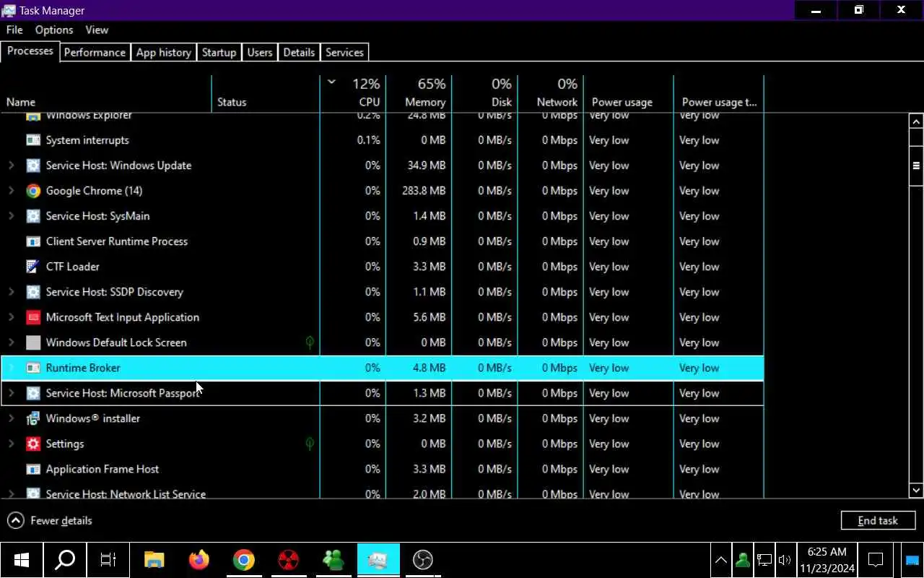Click the Service Host: Windows Update gear icon
Image resolution: width=924 pixels, height=578 pixels.
pos(33,165)
